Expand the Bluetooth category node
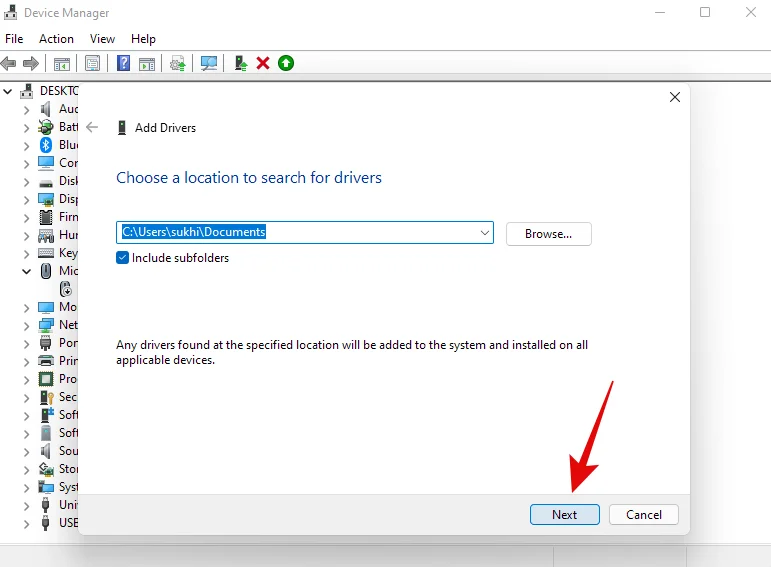Screen dimensions: 771x567 (x=27, y=146)
